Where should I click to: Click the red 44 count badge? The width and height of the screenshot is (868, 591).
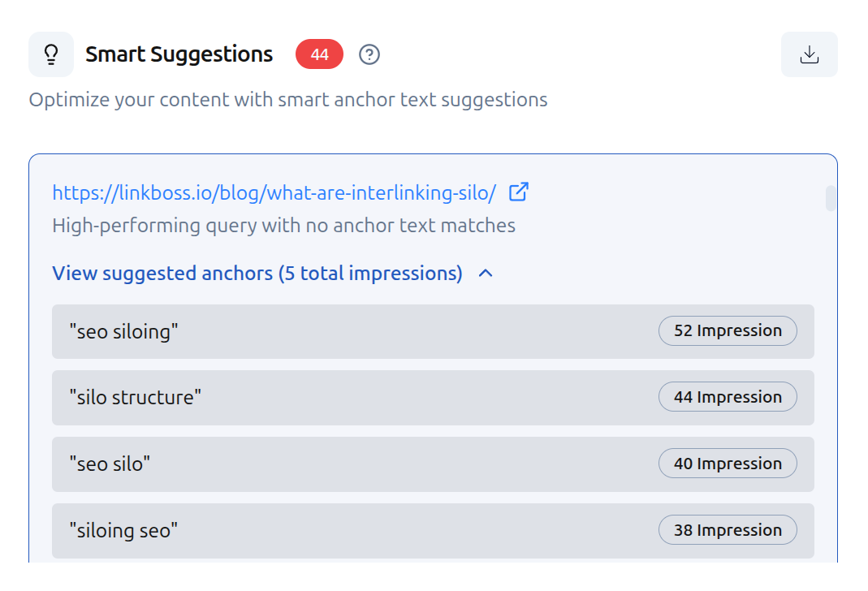tap(319, 54)
